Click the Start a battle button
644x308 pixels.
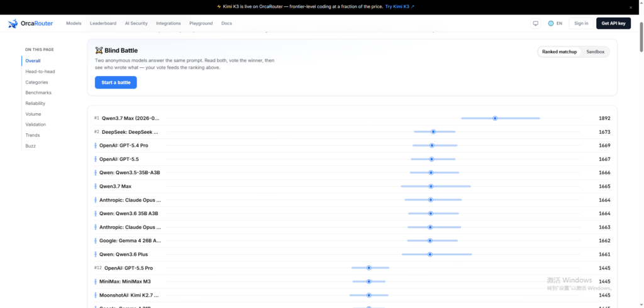click(116, 82)
